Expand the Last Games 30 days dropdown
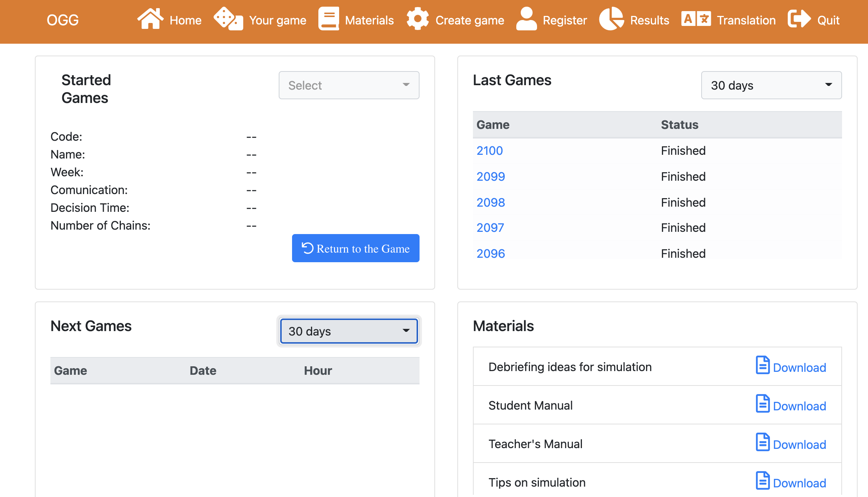The image size is (868, 497). pos(771,86)
